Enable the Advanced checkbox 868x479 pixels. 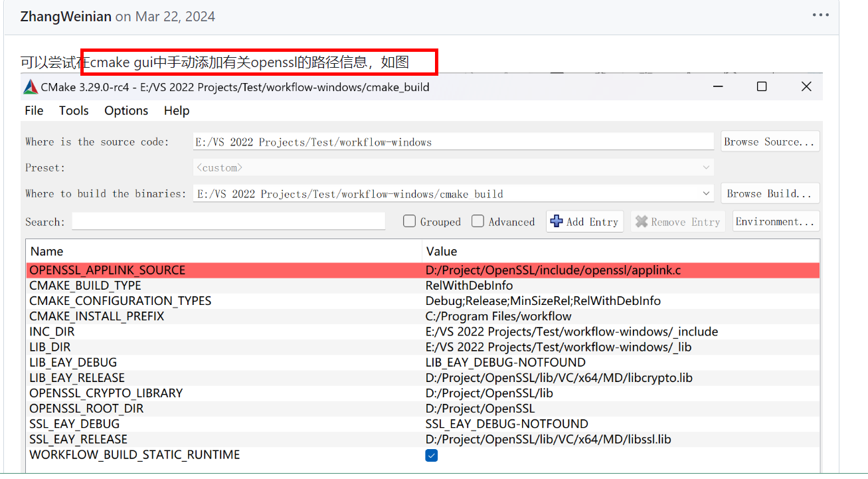478,221
